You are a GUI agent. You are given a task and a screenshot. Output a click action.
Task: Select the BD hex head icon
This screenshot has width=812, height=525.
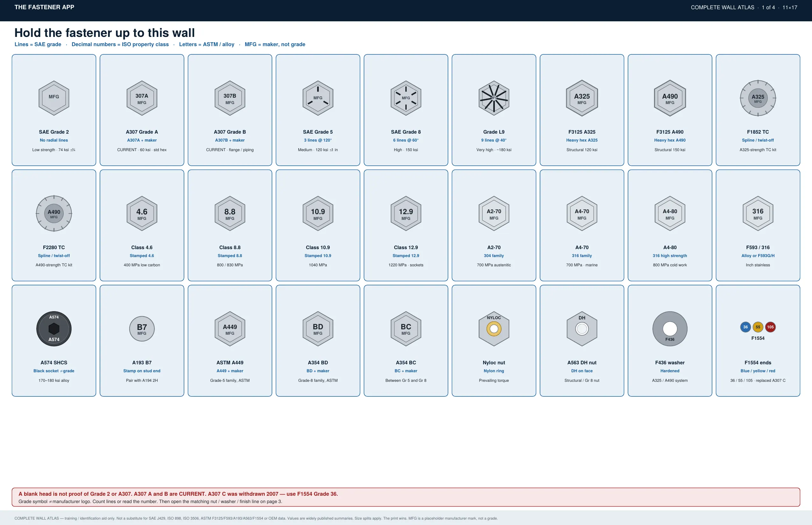pos(318,329)
